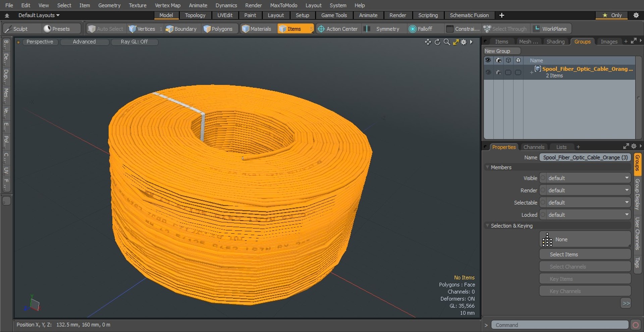
Task: Select the User Channels vertical tab
Action: [637, 234]
